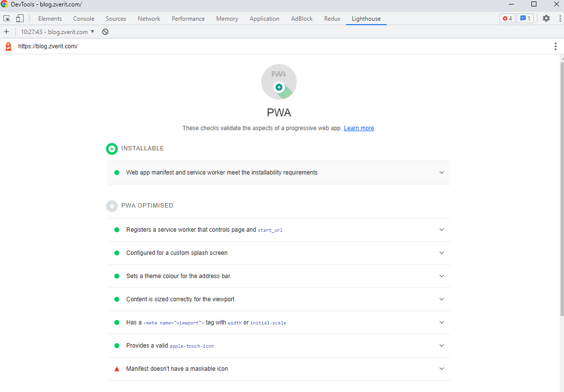Screen dimensions: 564x392
Task: Open the Redux tab
Action: [x=332, y=19]
